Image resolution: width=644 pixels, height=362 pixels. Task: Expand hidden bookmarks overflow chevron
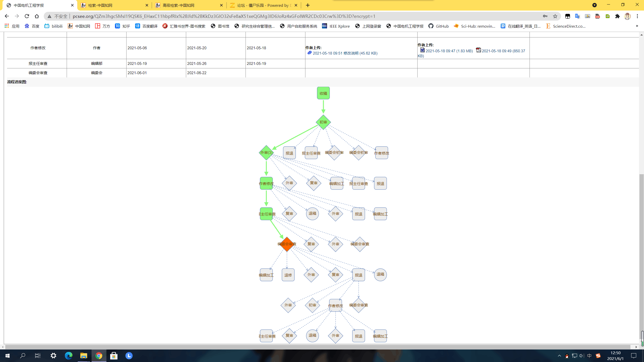pos(637,26)
